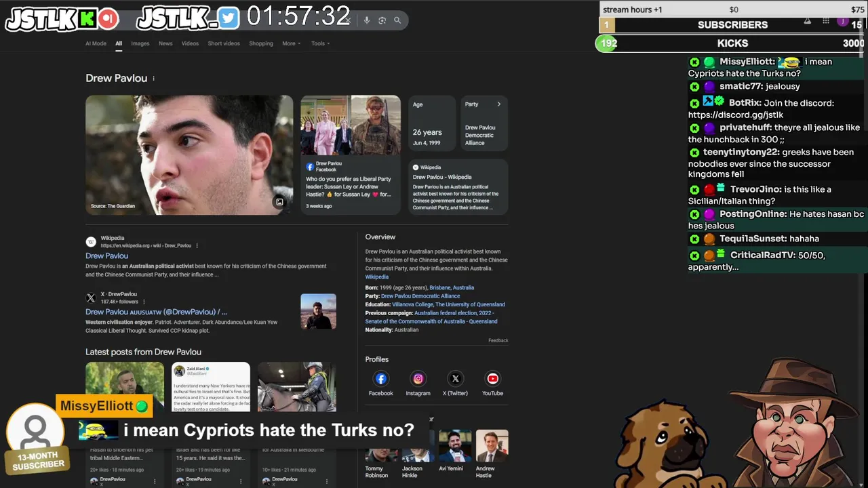
Task: Open the Instagram profile icon
Action: [418, 379]
